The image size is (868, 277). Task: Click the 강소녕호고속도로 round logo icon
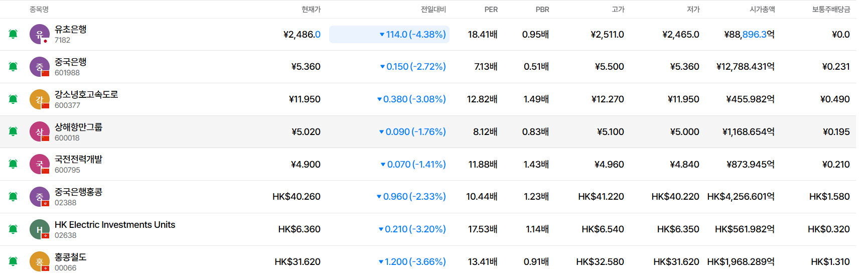point(39,99)
